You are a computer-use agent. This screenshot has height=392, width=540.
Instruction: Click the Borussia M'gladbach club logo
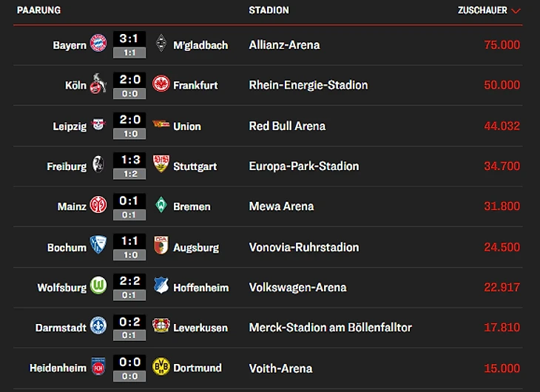(x=161, y=44)
